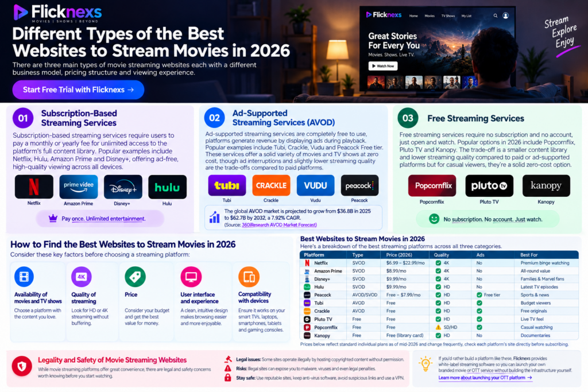Click the Hulu logo tile
Image resolution: width=588 pixels, height=392 pixels.
pyautogui.click(x=167, y=187)
